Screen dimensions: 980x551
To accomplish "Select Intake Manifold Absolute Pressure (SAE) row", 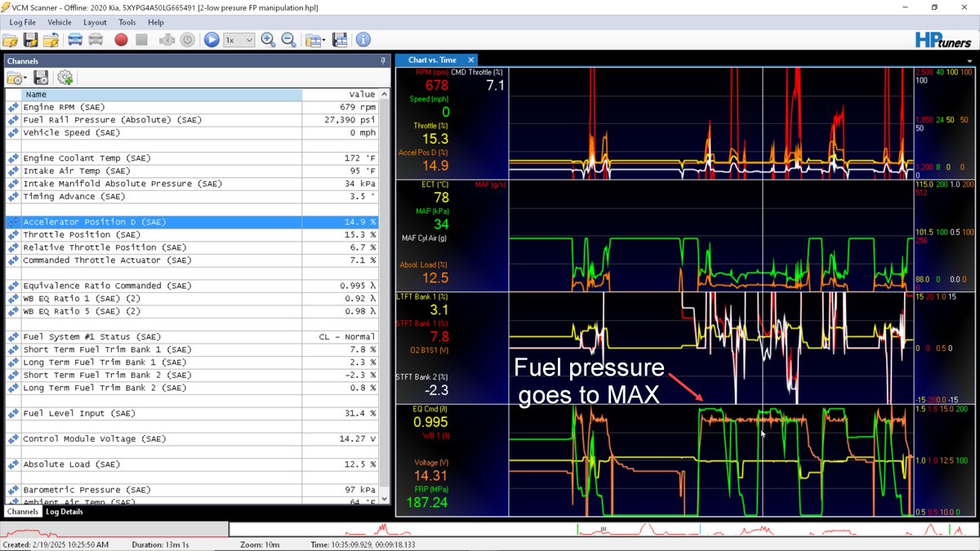I will (x=192, y=184).
